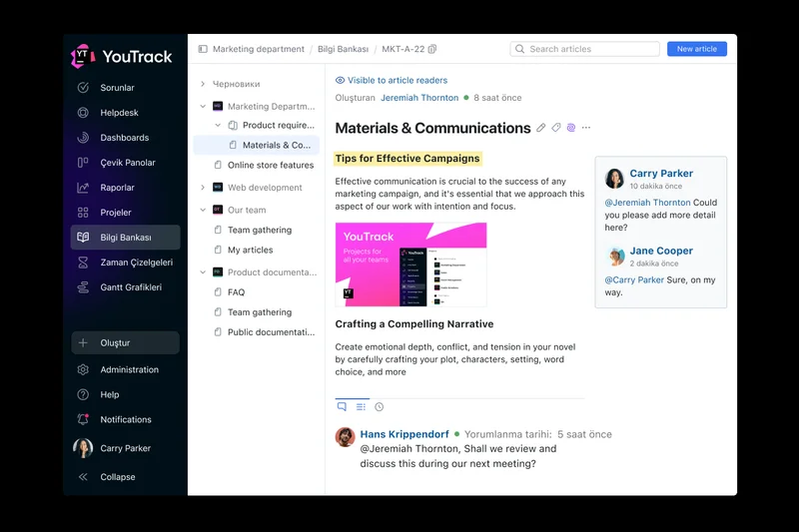Click the Zaman Çizelgeleri hourglass icon
Screen dimensions: 799x532
(x=83, y=263)
